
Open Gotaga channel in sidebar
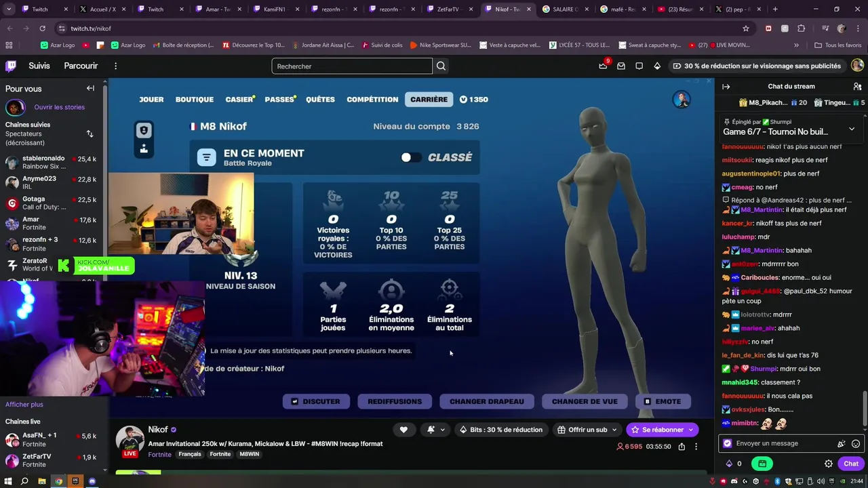[53, 203]
